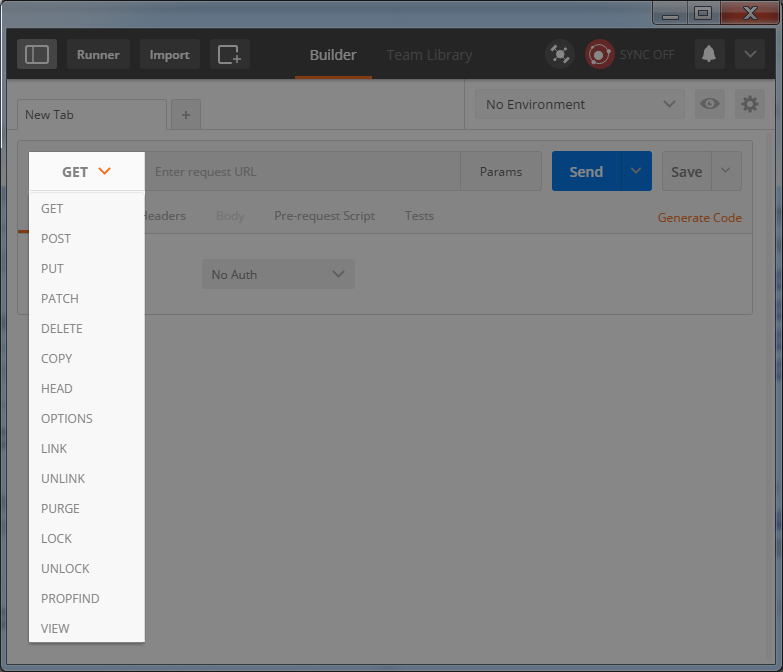Select the New Tab request tab
This screenshot has width=783, height=672.
point(92,115)
